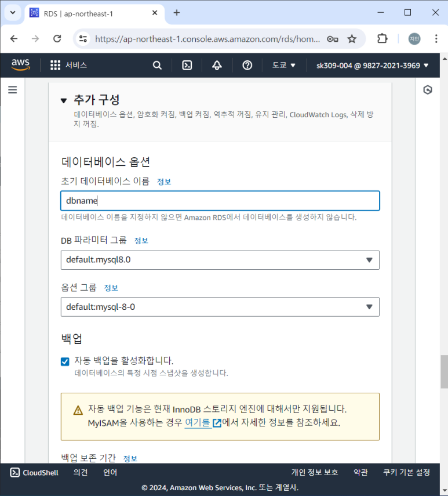Open 서비스 menu label
The height and width of the screenshot is (496, 448).
click(76, 65)
